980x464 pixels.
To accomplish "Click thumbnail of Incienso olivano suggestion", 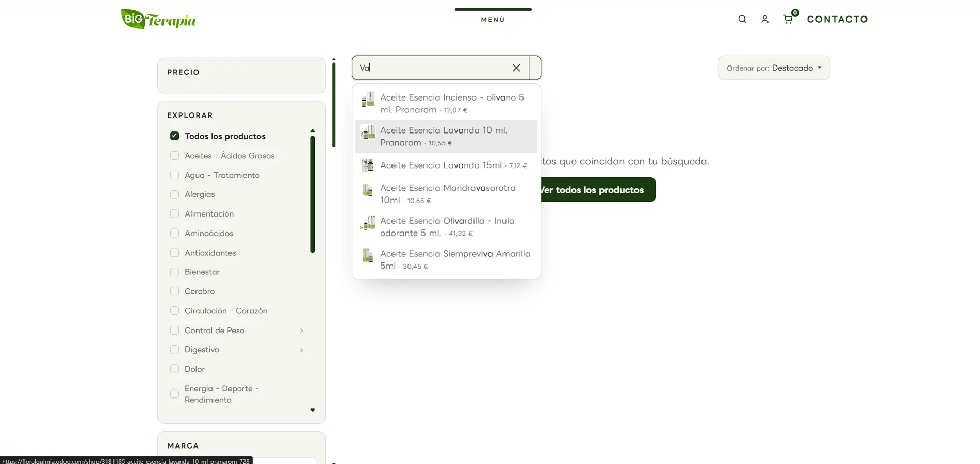I will 368,99.
